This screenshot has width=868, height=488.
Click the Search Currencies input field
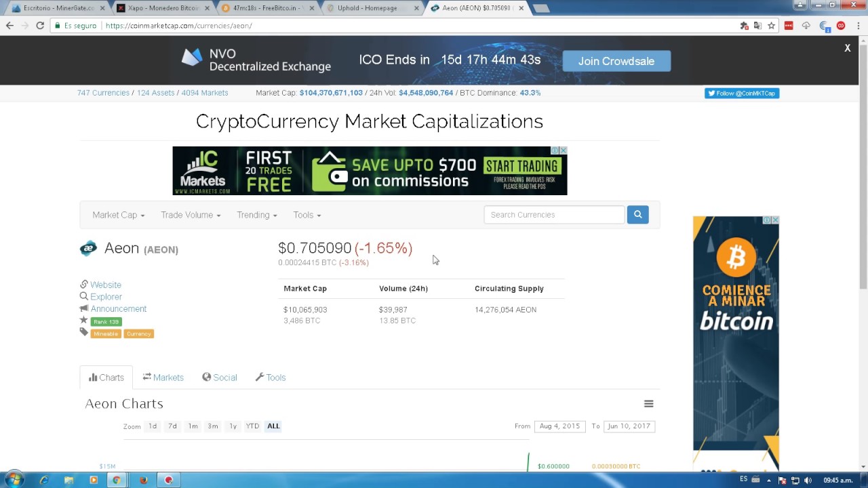554,215
